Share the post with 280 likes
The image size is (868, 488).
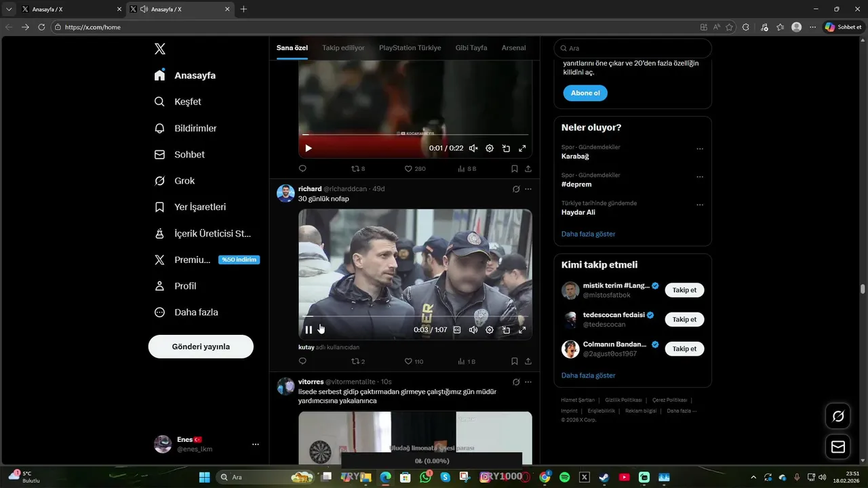tap(528, 169)
